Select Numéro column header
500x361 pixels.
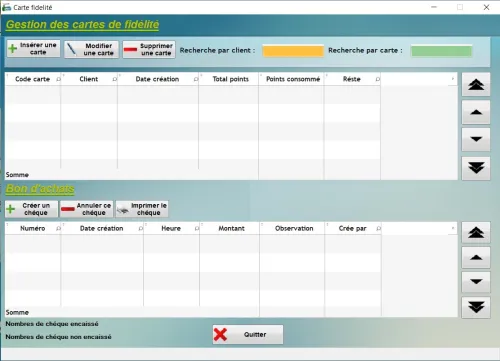click(32, 228)
